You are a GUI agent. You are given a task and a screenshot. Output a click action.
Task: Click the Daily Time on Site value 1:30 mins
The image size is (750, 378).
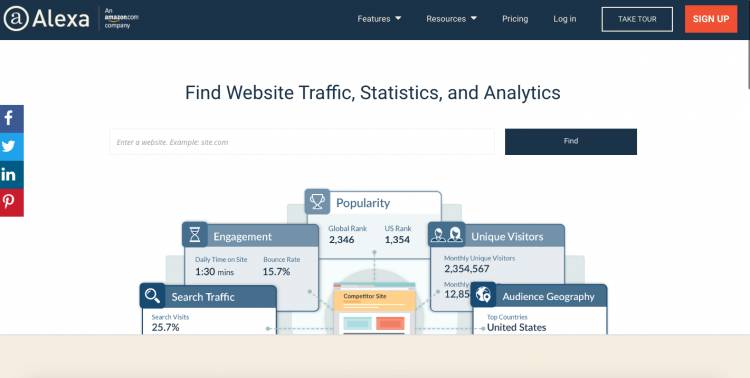214,271
